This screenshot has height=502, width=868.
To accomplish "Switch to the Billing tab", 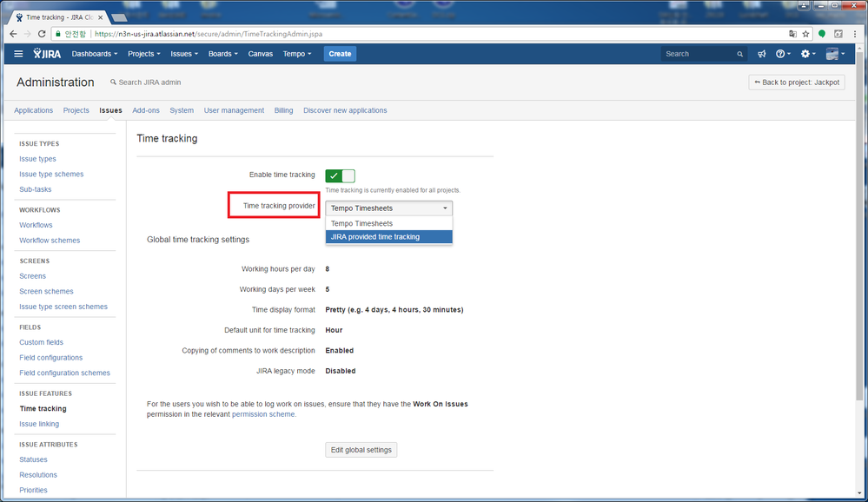I will click(x=283, y=110).
